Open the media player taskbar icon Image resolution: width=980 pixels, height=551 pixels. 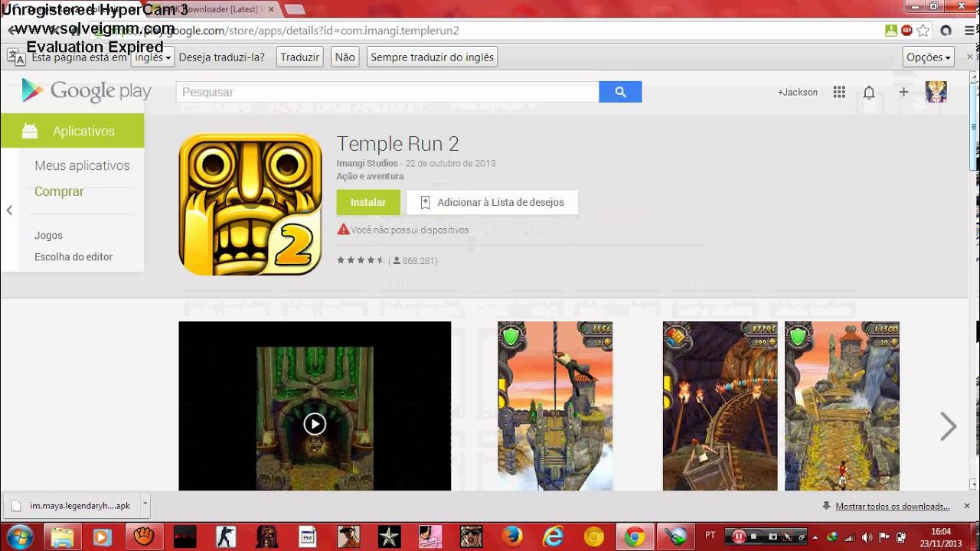(102, 537)
